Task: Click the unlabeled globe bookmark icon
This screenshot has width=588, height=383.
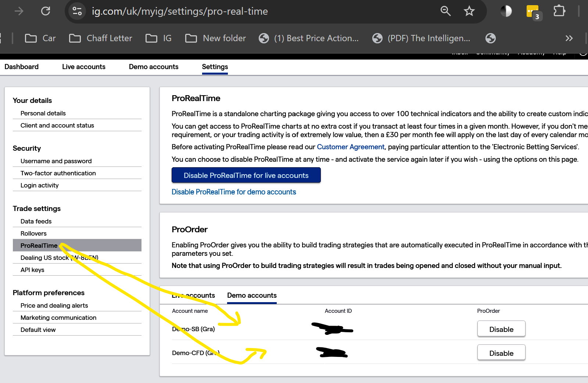Action: (x=491, y=38)
